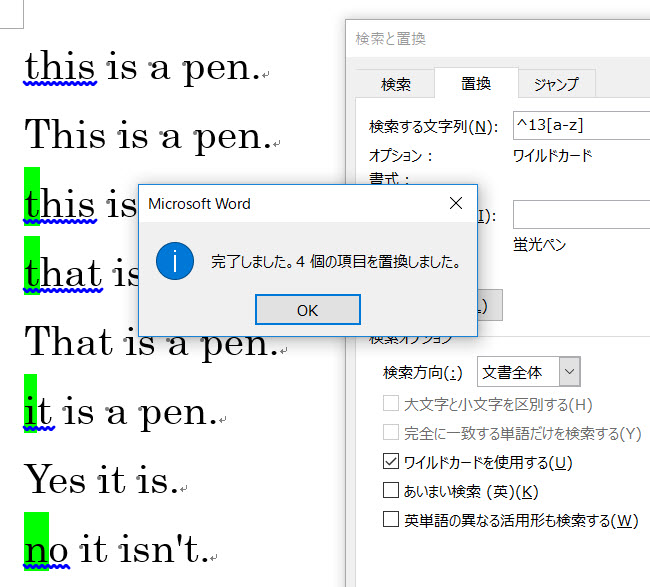This screenshot has width=650, height=587.
Task: Click the highlighted "it" in "it is a pen."
Action: 31,408
